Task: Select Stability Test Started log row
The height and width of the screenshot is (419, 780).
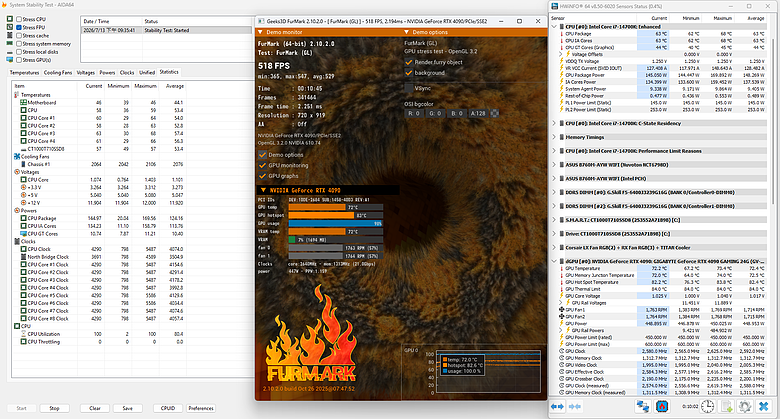Action: [x=167, y=30]
